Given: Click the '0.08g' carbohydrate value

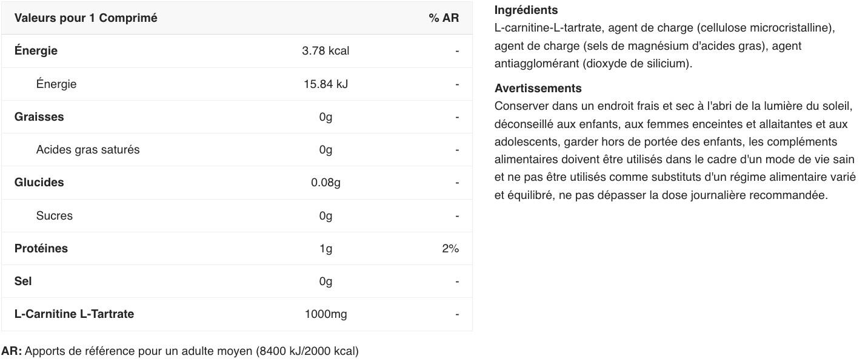Looking at the screenshot, I should 326,183.
